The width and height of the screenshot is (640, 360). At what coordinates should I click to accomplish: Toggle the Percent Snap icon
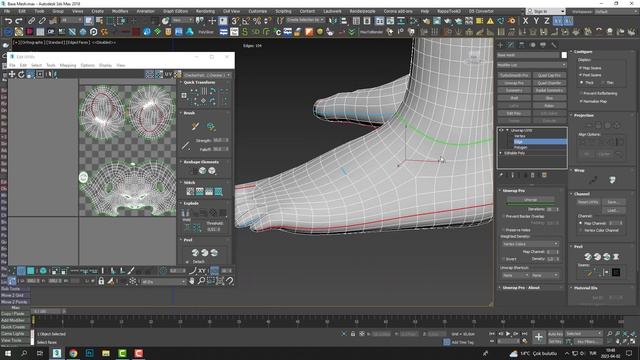pos(257,21)
